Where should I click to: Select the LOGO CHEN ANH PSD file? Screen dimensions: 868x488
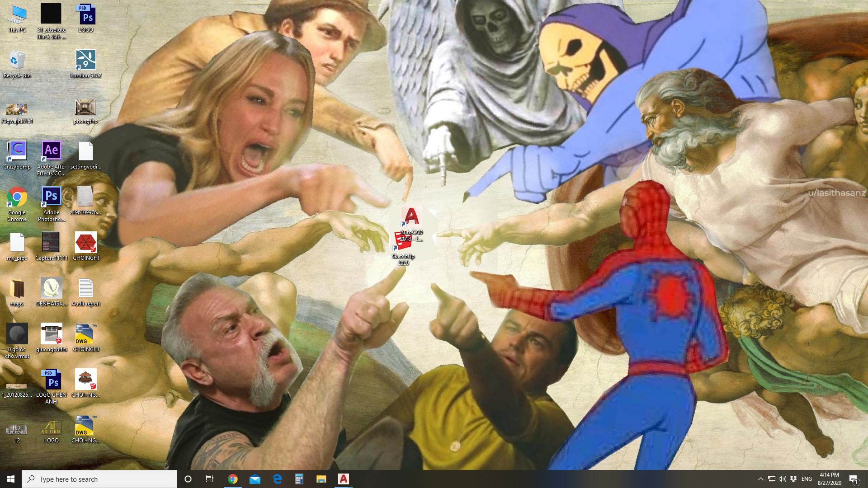pos(52,387)
